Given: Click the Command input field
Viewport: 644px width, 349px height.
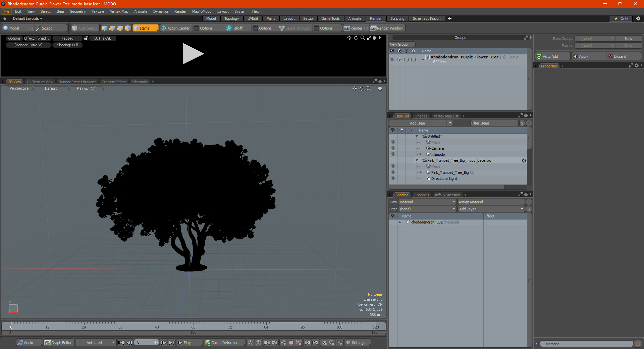Looking at the screenshot, I should [x=586, y=344].
